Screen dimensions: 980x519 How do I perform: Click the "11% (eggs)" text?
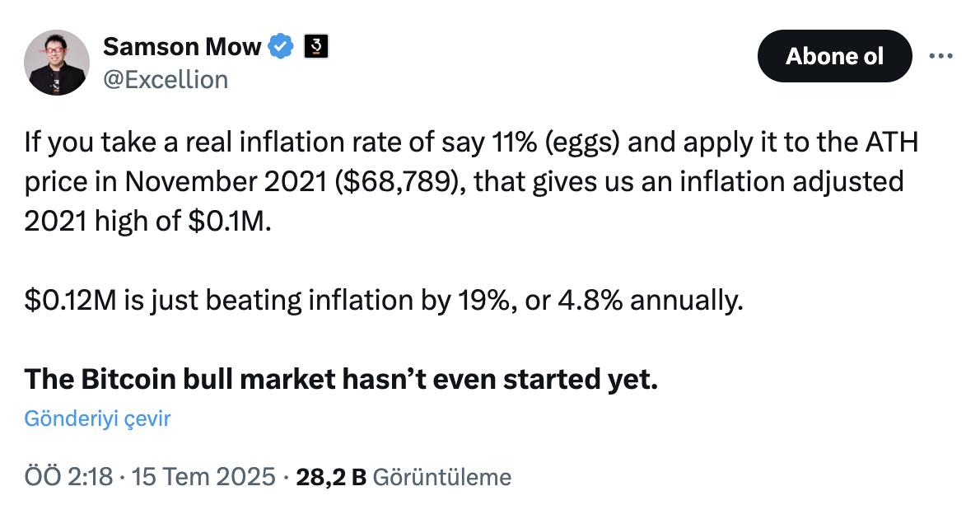tap(556, 143)
